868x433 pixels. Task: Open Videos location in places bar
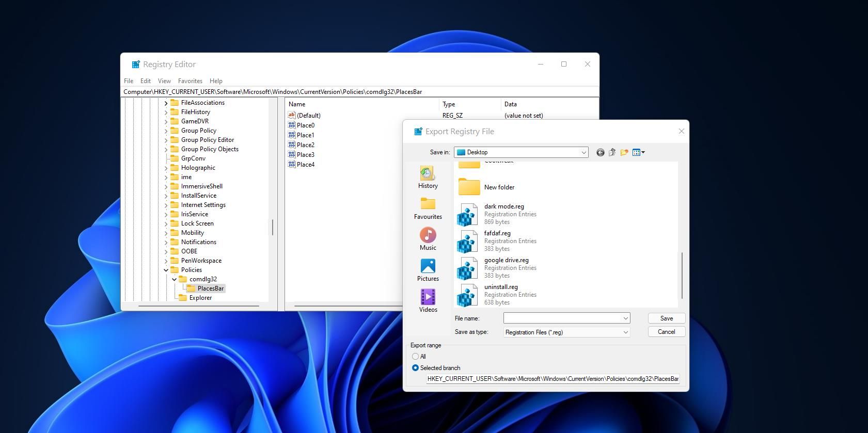point(428,297)
